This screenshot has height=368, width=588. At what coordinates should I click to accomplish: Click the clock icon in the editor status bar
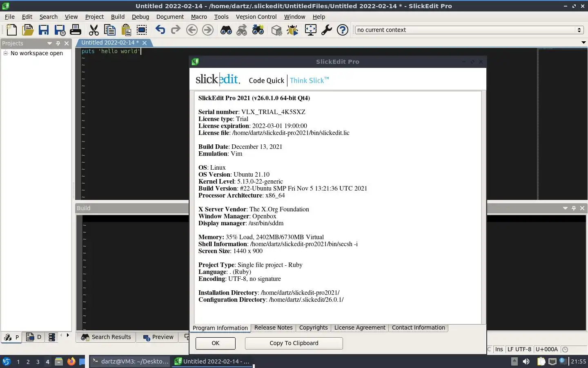pos(565,349)
